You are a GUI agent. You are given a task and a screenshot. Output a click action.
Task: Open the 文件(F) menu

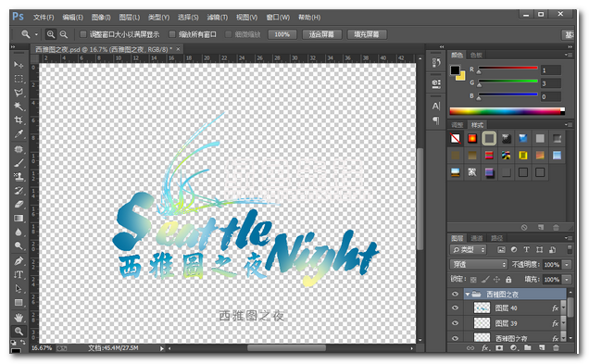[x=44, y=18]
